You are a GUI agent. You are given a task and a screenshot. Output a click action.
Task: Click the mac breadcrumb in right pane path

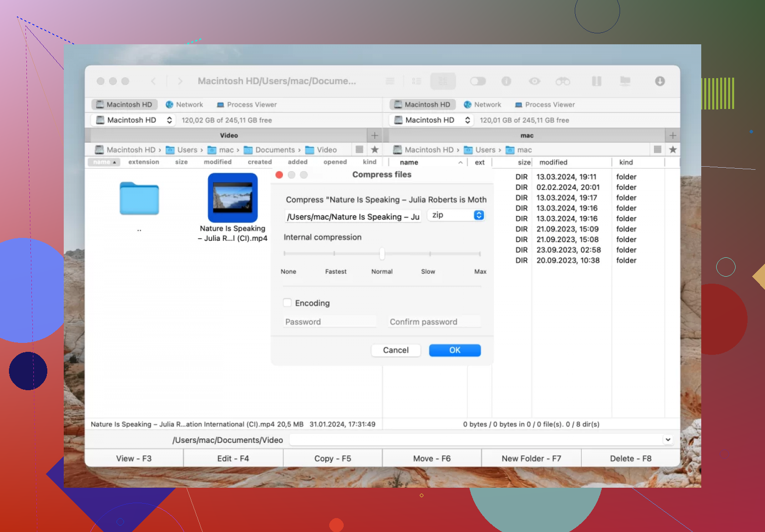pyautogui.click(x=518, y=150)
